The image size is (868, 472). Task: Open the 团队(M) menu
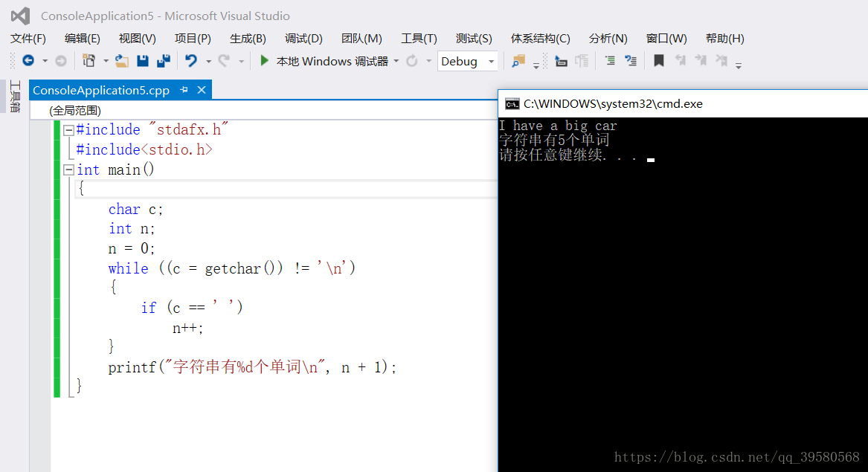[x=361, y=38]
